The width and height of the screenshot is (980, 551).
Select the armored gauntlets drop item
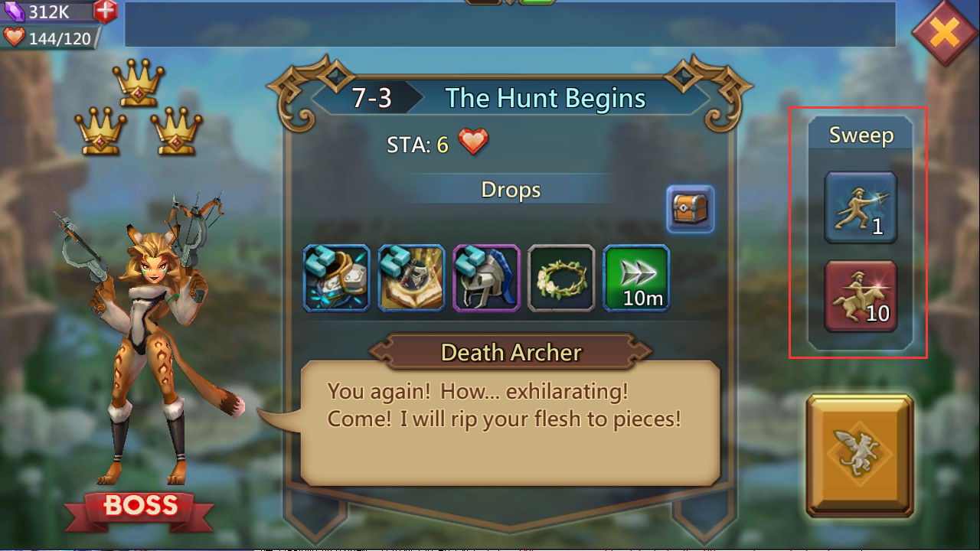pos(337,278)
